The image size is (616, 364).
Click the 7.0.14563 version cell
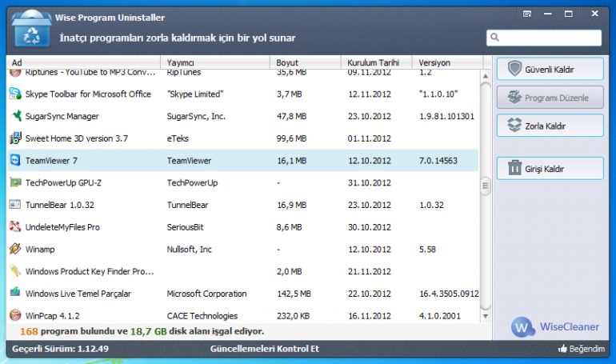tap(438, 161)
